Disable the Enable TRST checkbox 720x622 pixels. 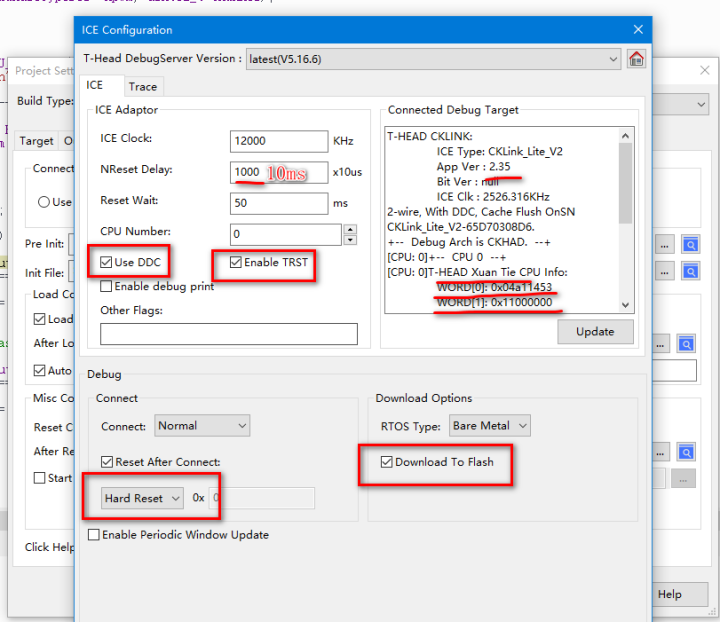coord(236,262)
